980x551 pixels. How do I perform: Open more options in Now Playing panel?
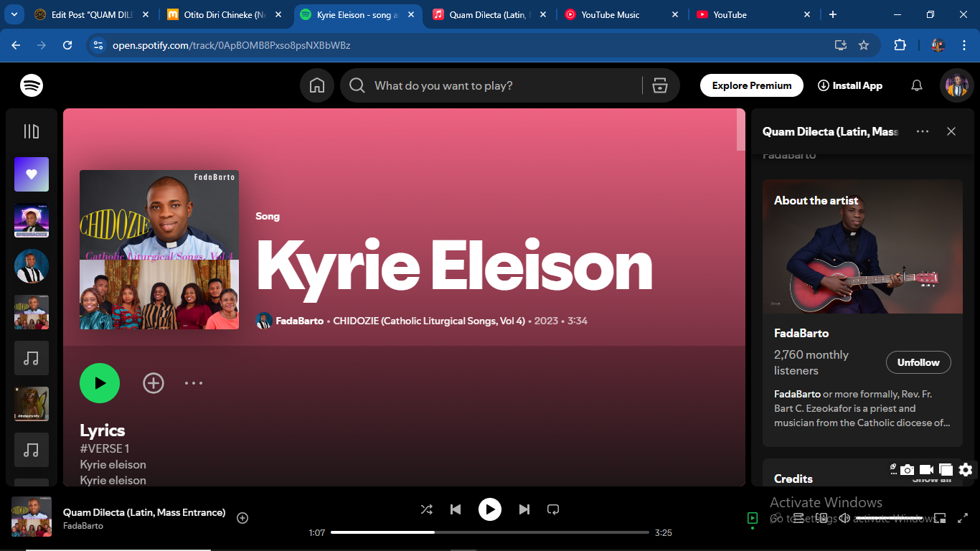[923, 131]
